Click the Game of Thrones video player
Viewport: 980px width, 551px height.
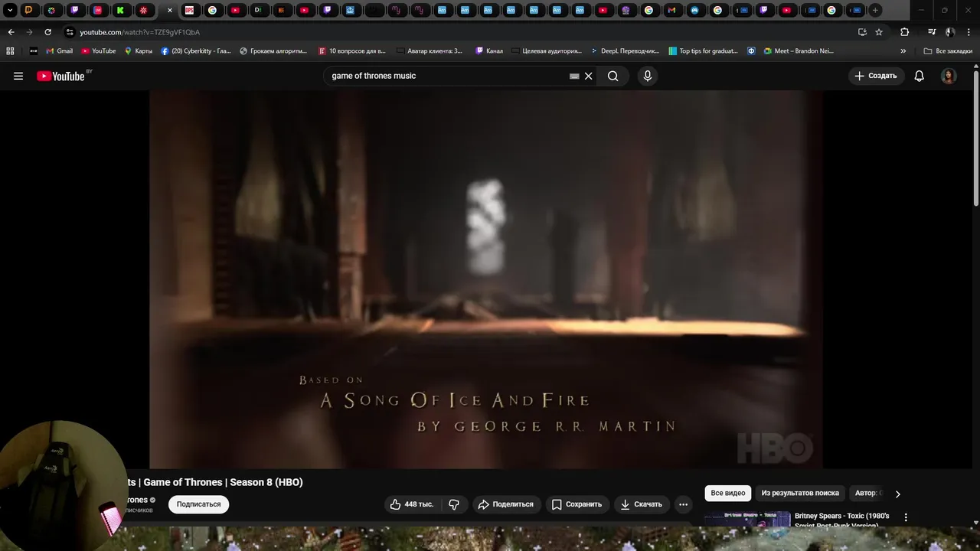pos(486,279)
